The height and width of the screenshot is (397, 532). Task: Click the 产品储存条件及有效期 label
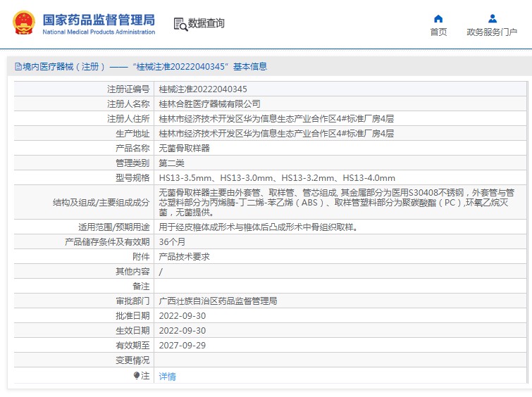[107, 241]
